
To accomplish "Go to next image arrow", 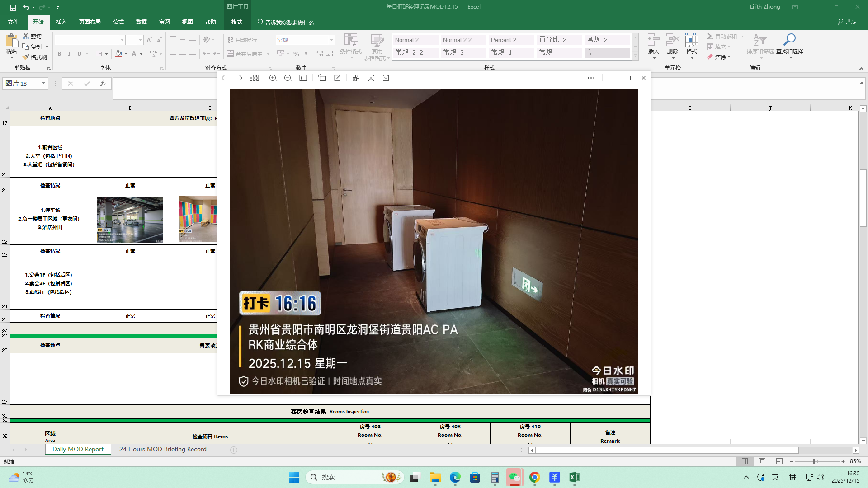I will [239, 78].
